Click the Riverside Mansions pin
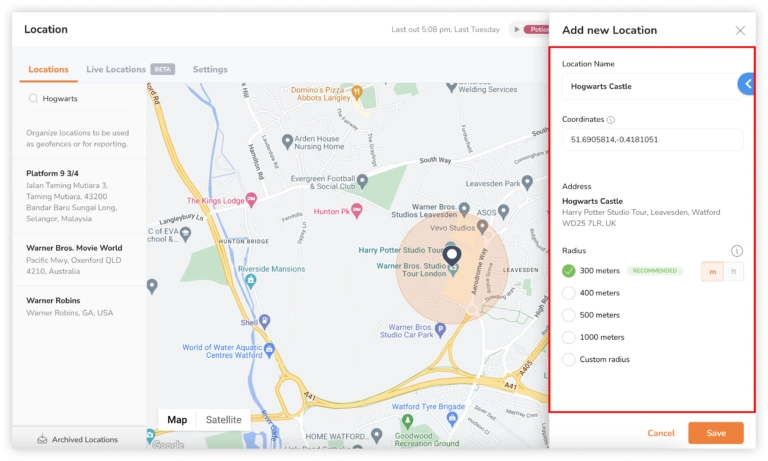The width and height of the screenshot is (768, 461). coord(251,281)
